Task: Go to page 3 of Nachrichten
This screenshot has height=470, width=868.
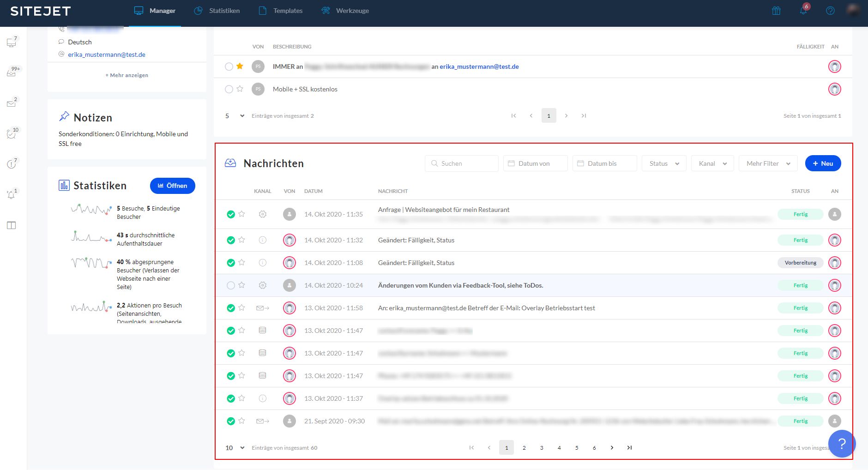Action: [x=542, y=448]
